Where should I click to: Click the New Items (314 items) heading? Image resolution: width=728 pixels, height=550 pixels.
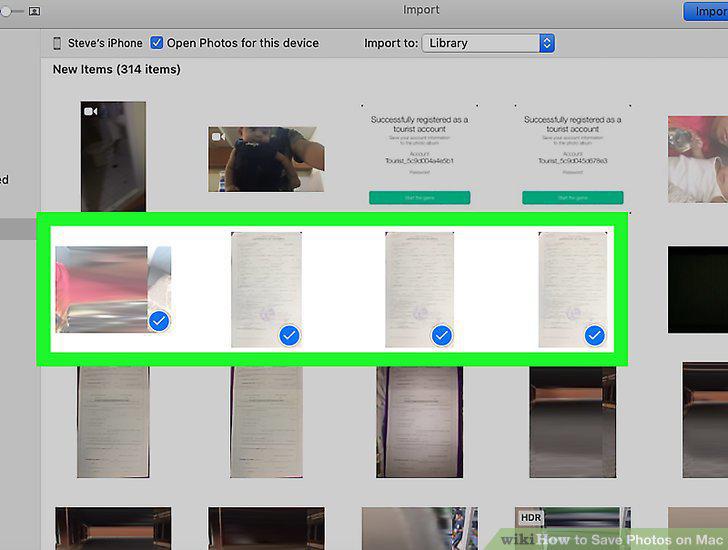click(x=117, y=69)
